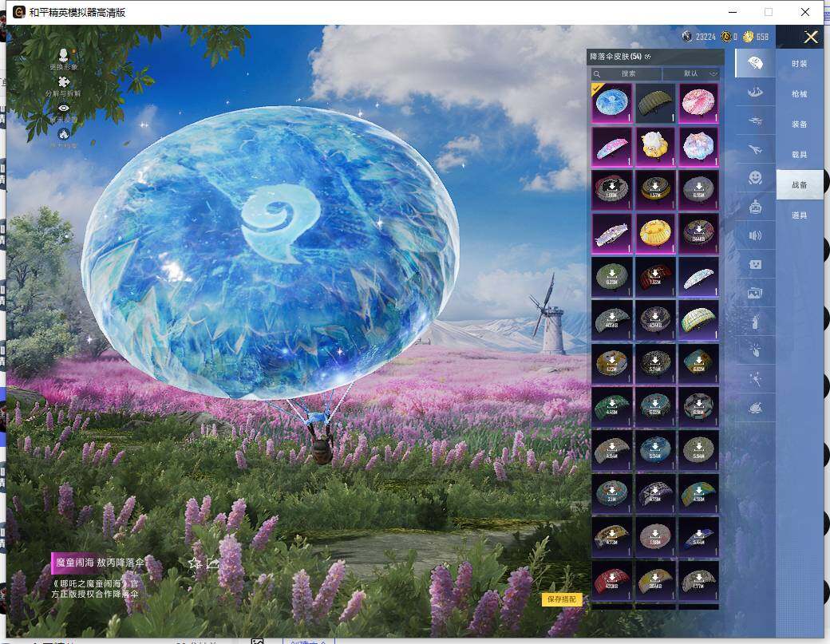830x644 pixels.
Task: Click the 分解与拆解 puzzle piece icon
Action: coord(64,81)
